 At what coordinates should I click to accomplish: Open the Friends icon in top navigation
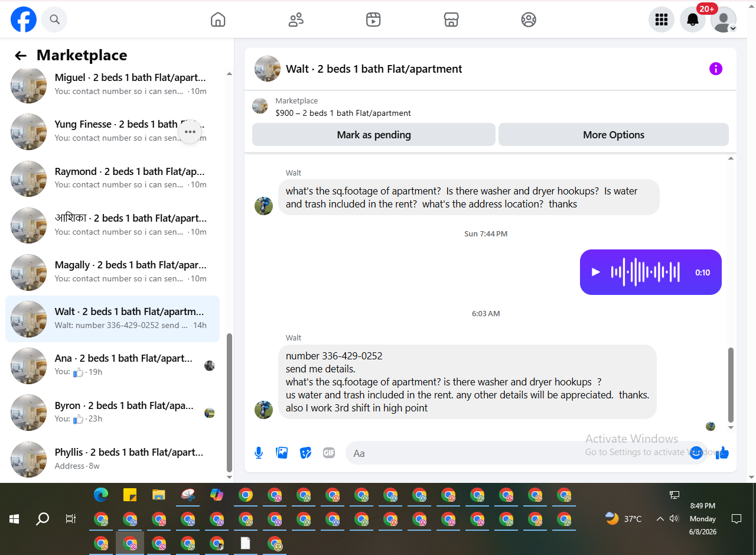coord(296,20)
